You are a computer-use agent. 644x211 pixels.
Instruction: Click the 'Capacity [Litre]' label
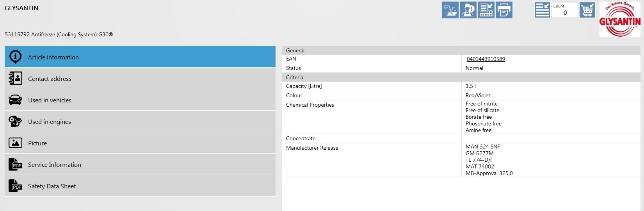click(304, 86)
